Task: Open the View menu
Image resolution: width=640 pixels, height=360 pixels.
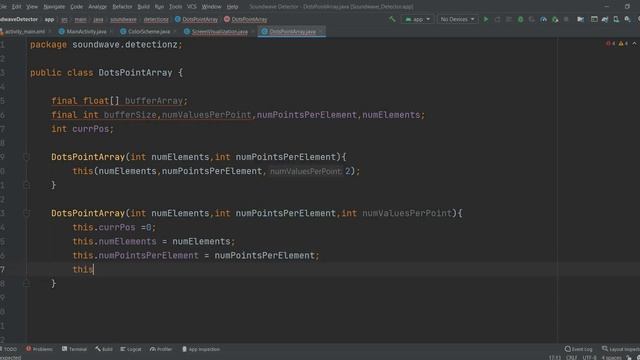Action: (32, 7)
